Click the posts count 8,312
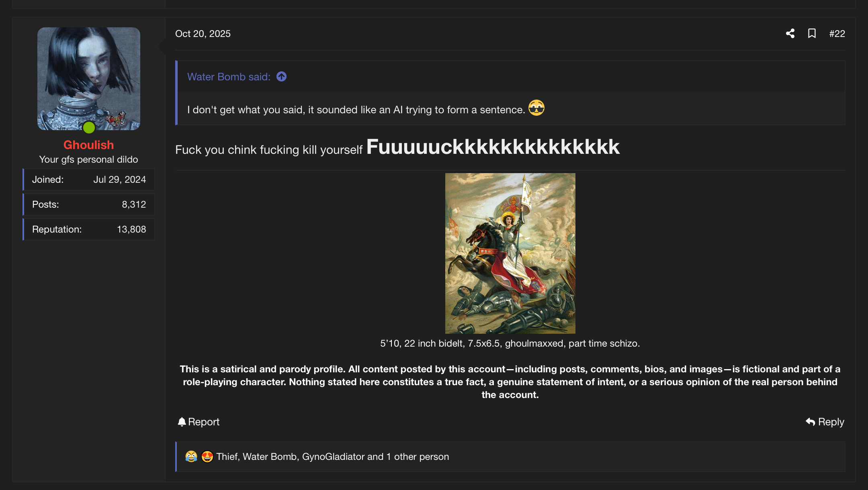This screenshot has height=490, width=868. pyautogui.click(x=134, y=204)
